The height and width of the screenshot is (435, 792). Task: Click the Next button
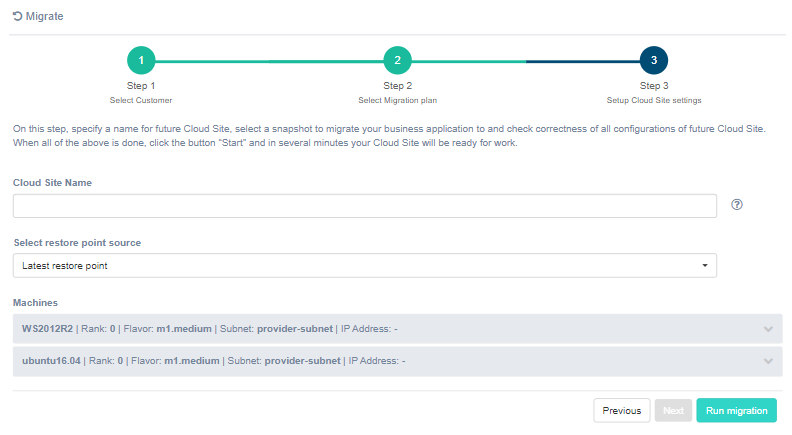coord(673,410)
